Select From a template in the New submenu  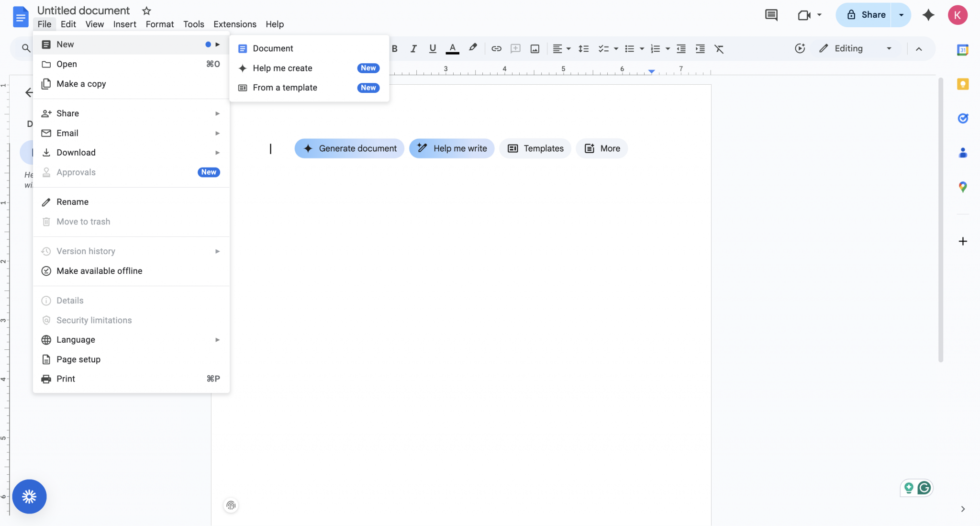click(285, 88)
